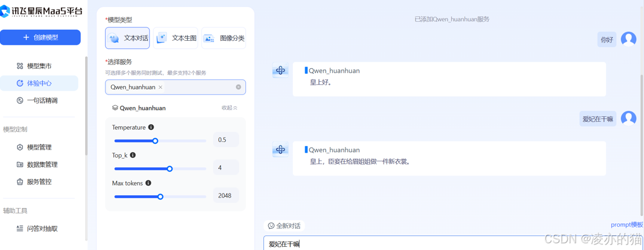Viewport: 644px width, 250px height.
Task: Click the Top_k value field 4
Action: coord(226,167)
